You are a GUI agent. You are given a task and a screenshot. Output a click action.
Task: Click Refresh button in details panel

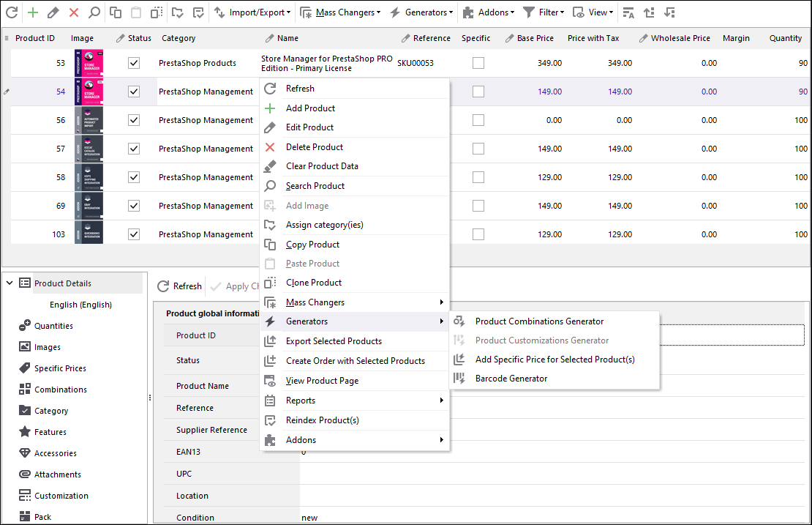click(180, 286)
